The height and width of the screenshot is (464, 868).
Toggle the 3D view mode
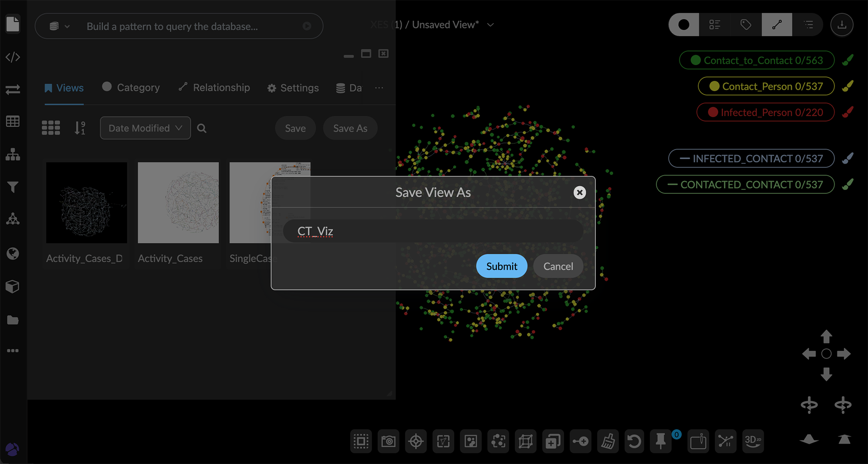[753, 441]
